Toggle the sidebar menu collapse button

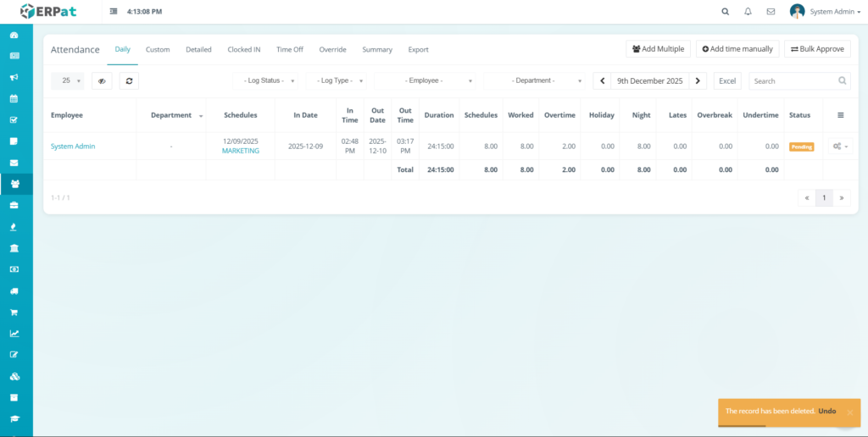click(x=114, y=12)
